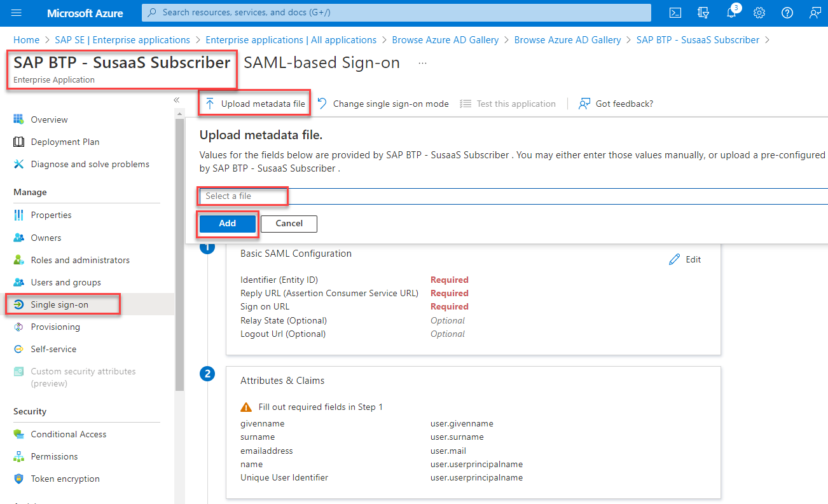Open the notifications bell
This screenshot has width=828, height=504.
coord(731,13)
